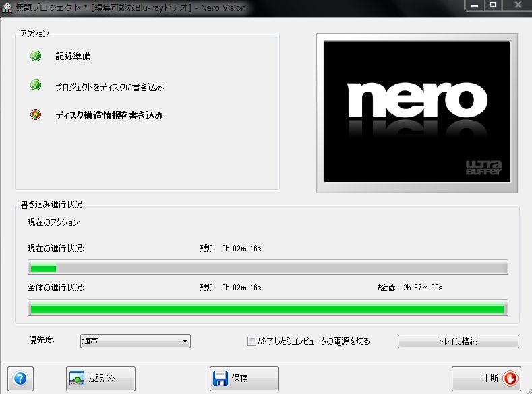This screenshot has height=394, width=532.
Task: Click the プロジェクトをディスクに書き込み action text
Action: click(110, 87)
